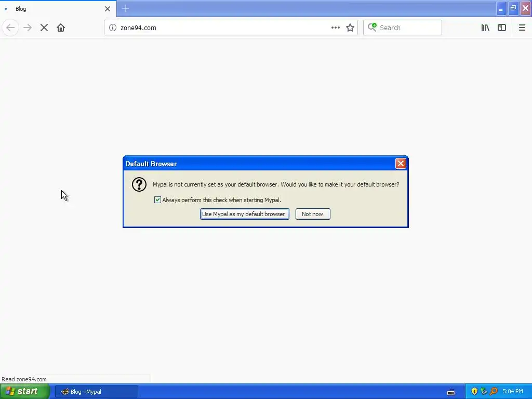This screenshot has width=532, height=399.
Task: Open the security shield tray icon
Action: point(474,391)
